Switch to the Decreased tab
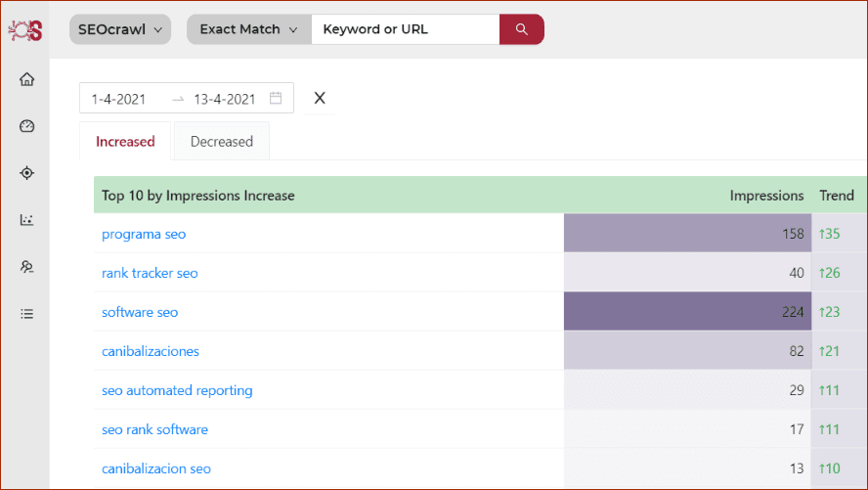 pos(222,142)
